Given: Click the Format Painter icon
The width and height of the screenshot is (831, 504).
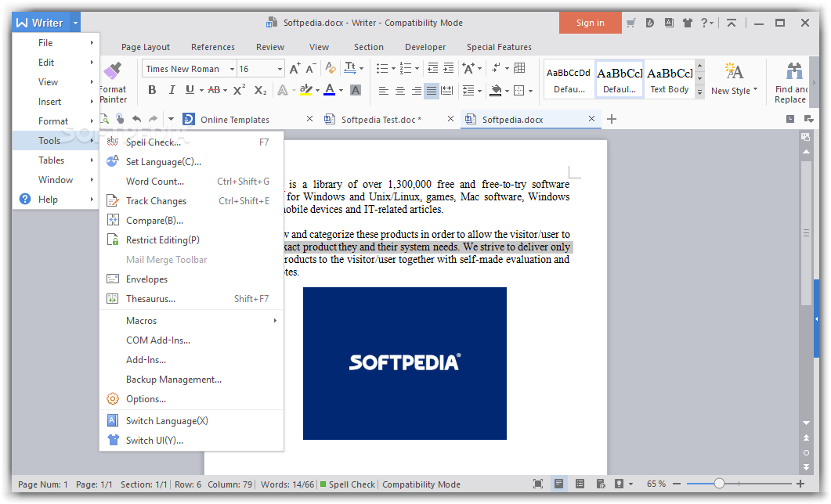Looking at the screenshot, I should [112, 71].
